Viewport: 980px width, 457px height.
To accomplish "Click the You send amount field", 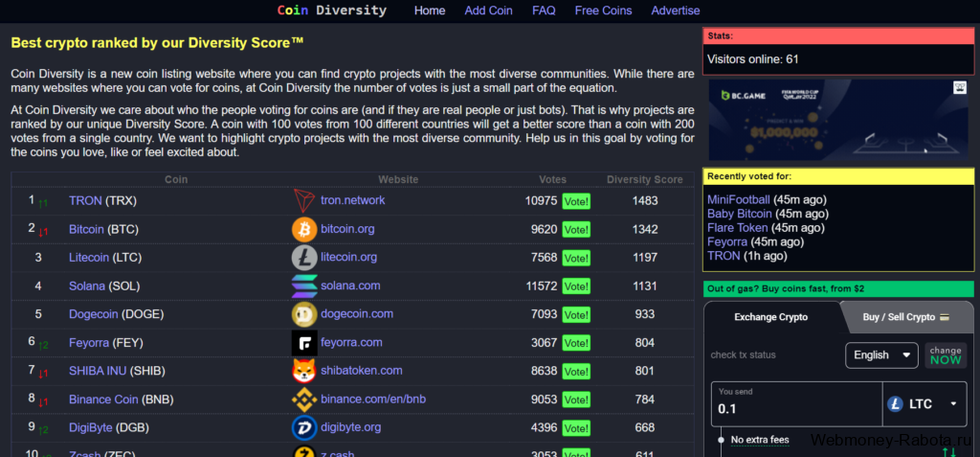I will [797, 403].
